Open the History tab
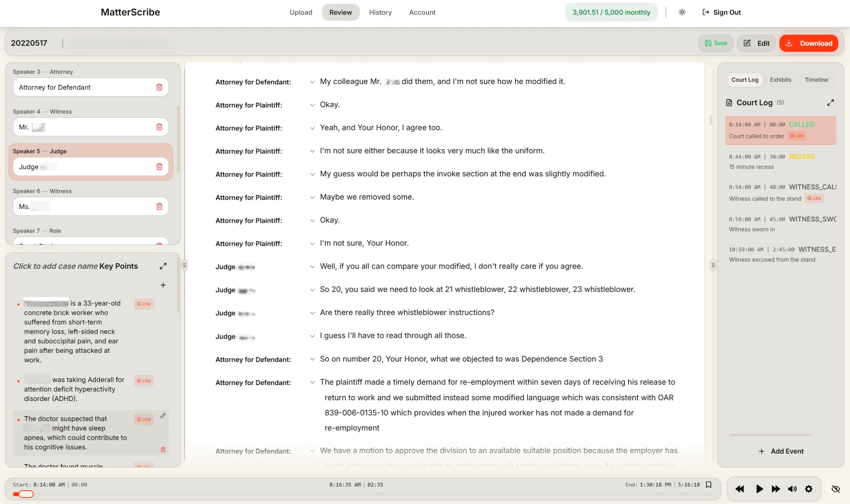Image resolution: width=850 pixels, height=504 pixels. (380, 12)
